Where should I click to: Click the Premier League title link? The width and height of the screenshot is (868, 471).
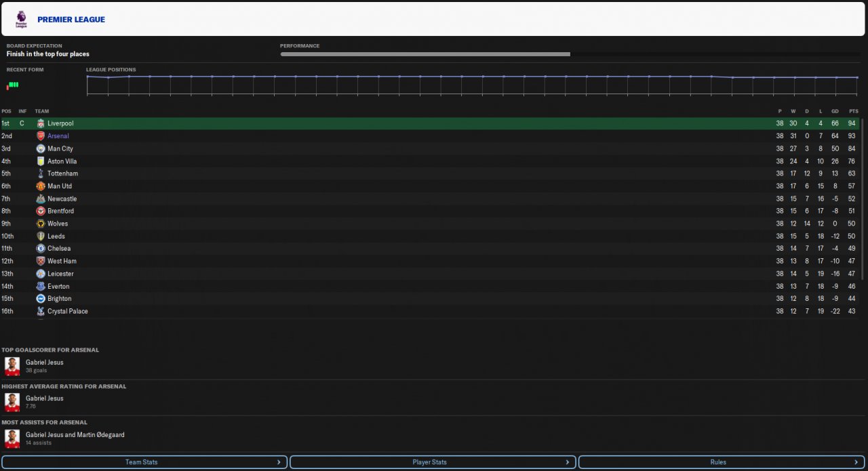pyautogui.click(x=71, y=20)
